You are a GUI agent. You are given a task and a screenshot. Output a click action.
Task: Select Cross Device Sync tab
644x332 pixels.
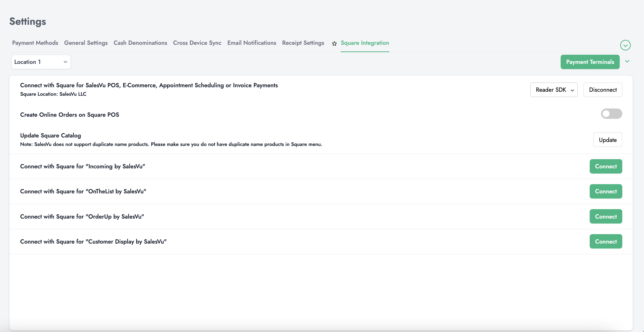coord(197,43)
